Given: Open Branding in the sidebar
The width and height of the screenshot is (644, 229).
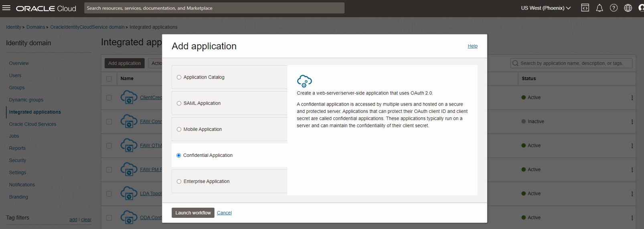Looking at the screenshot, I should (x=18, y=197).
